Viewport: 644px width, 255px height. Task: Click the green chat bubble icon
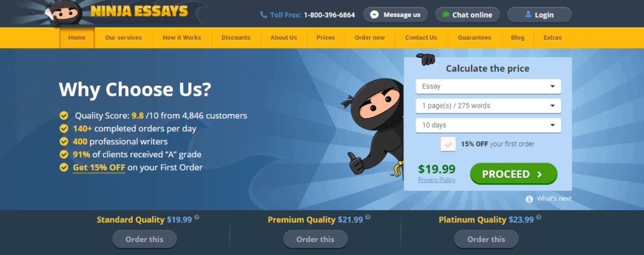[x=446, y=15]
